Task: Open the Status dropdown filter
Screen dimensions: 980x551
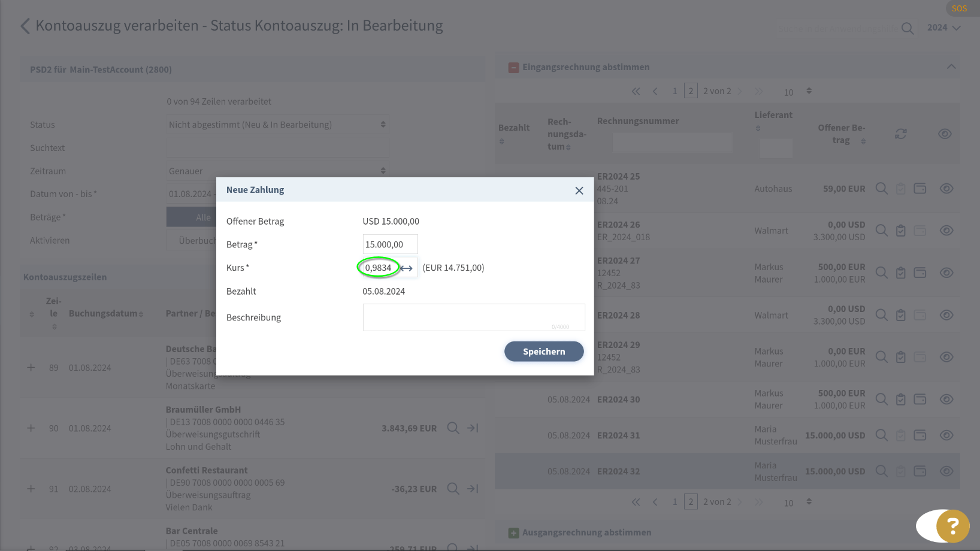Action: click(277, 125)
